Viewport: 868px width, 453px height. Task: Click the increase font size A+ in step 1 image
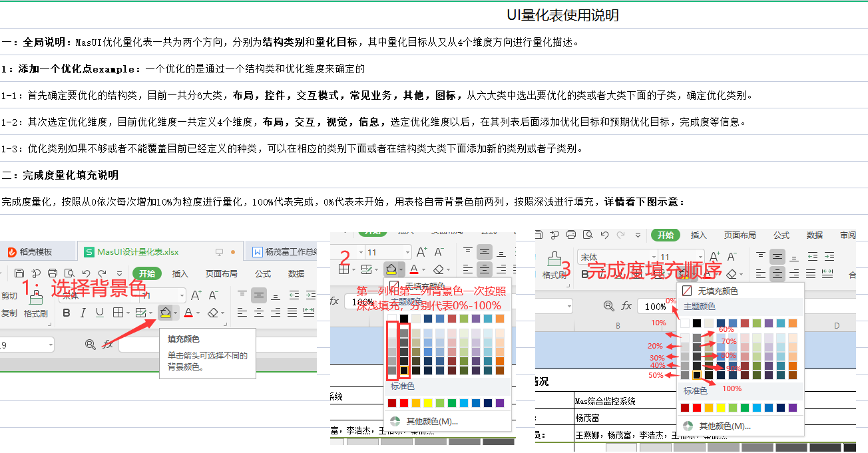196,295
